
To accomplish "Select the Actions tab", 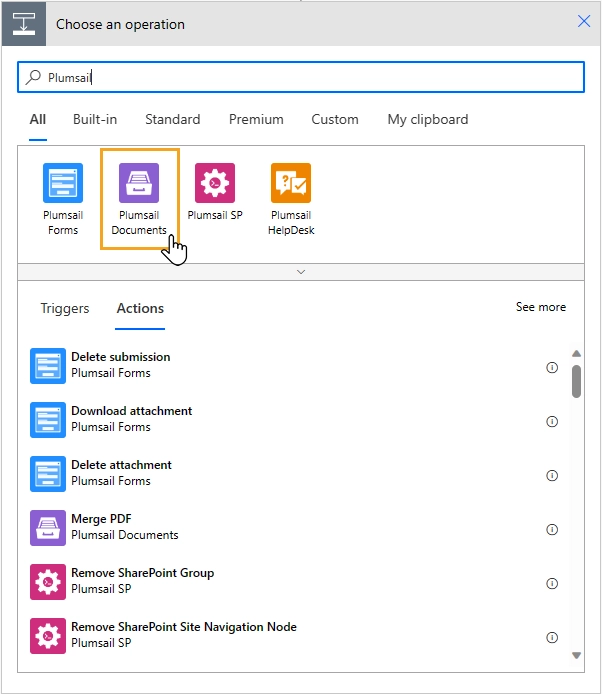I will pos(140,308).
